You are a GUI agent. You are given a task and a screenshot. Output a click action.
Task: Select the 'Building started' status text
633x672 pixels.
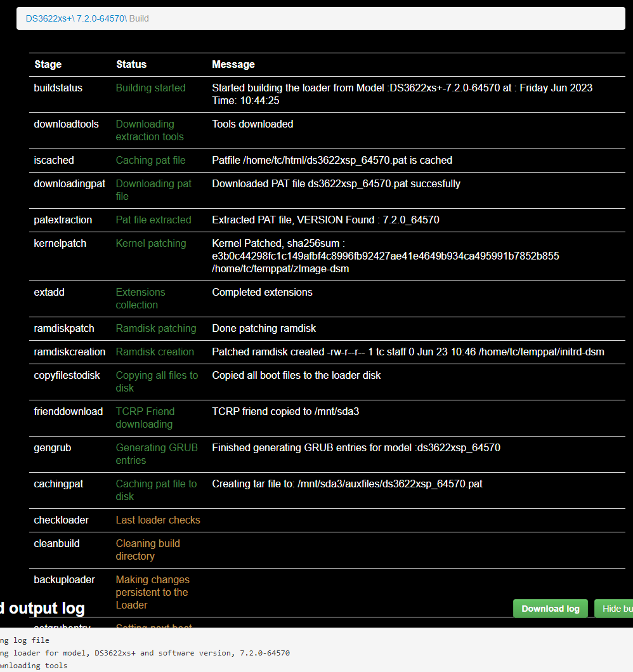pos(151,88)
